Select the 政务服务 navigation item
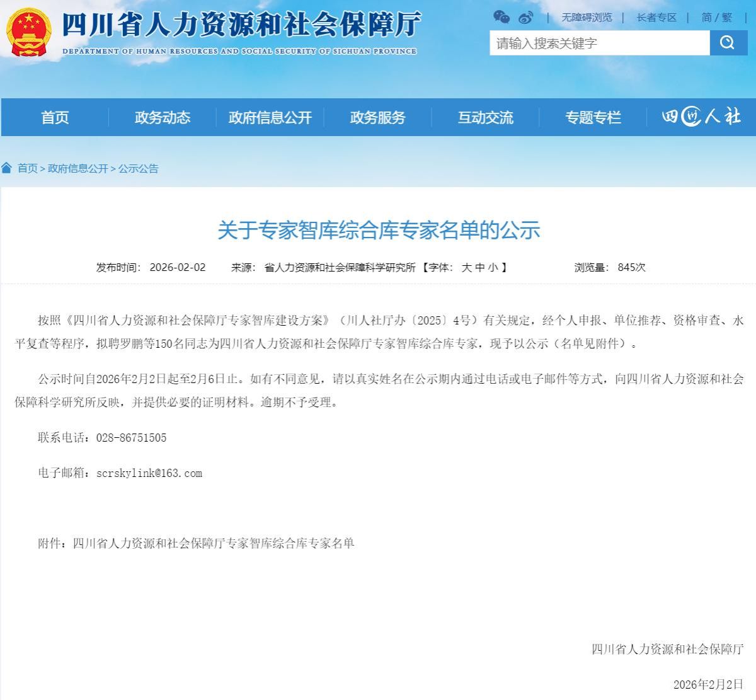The width and height of the screenshot is (756, 700). coord(378,117)
